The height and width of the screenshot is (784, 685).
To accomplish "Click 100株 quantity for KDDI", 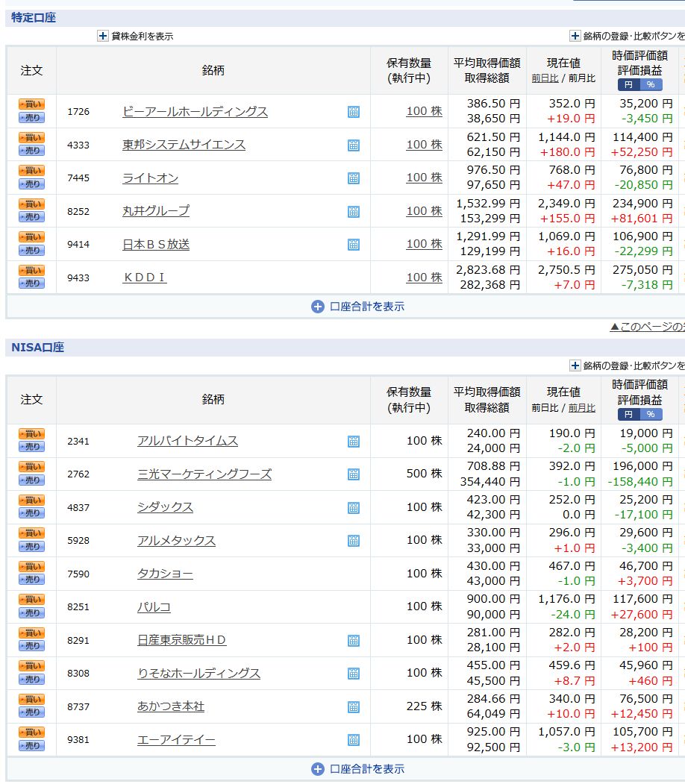I will tap(424, 277).
